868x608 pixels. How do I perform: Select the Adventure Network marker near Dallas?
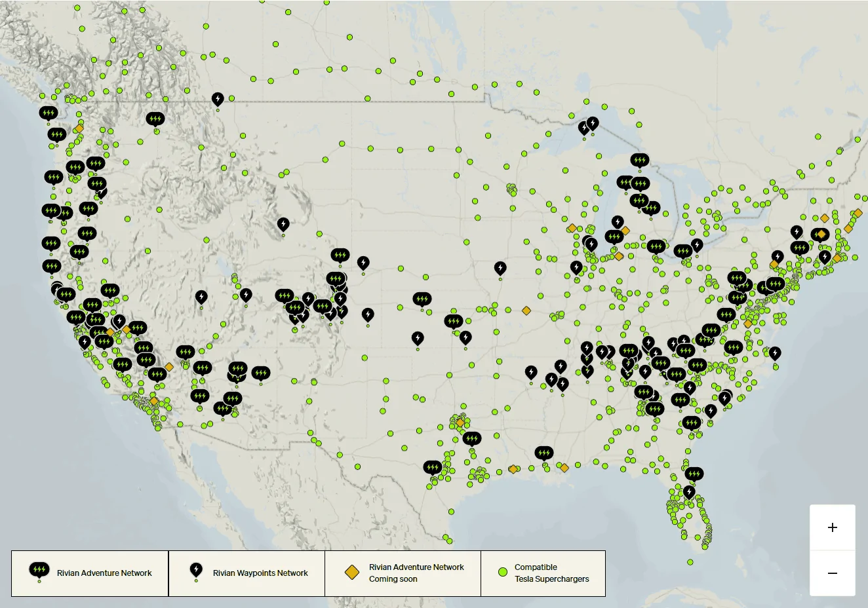tap(471, 438)
